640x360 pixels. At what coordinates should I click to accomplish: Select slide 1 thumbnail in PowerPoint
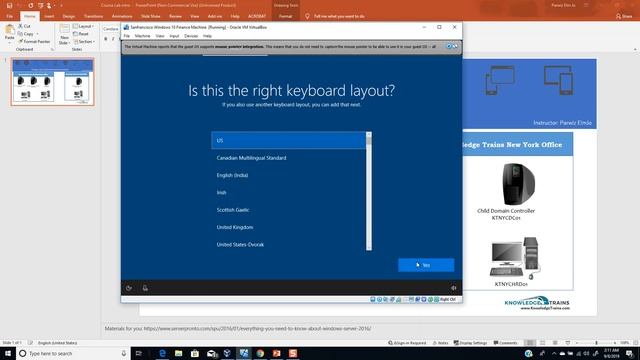click(x=53, y=82)
